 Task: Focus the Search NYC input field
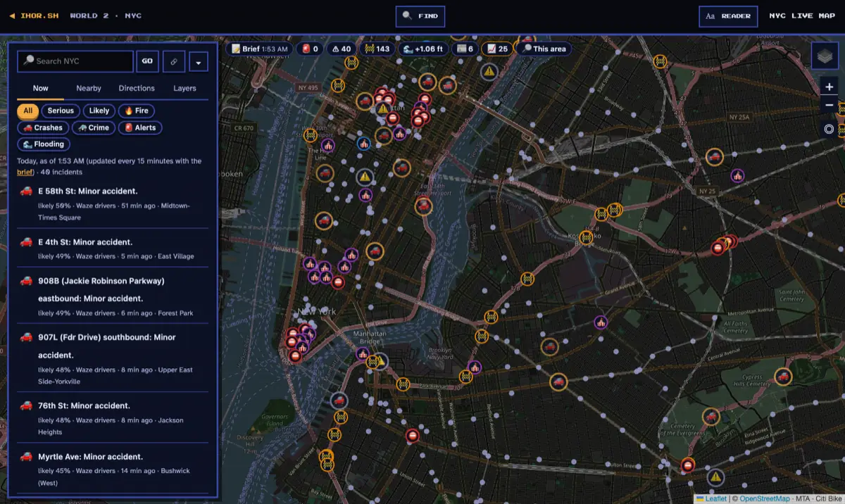75,61
